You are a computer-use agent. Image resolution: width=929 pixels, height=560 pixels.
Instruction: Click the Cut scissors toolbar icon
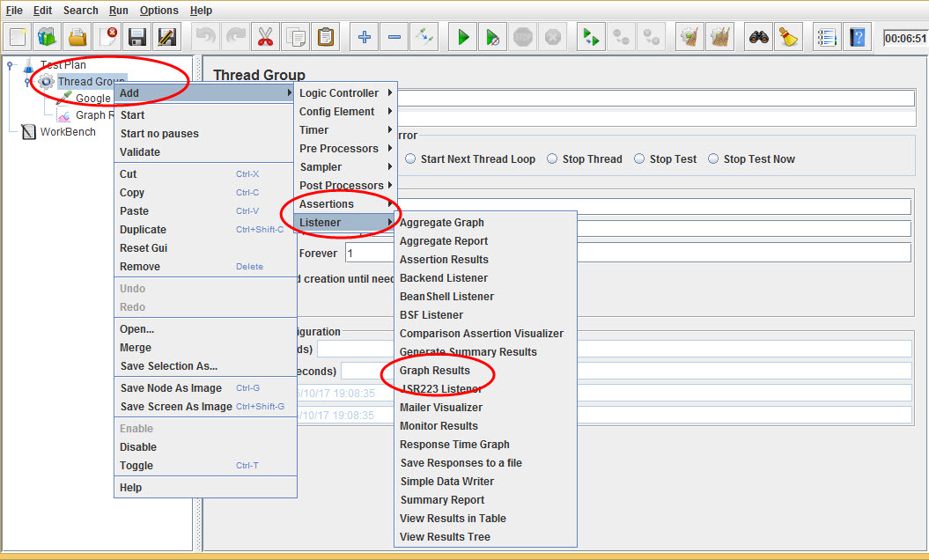(x=264, y=37)
